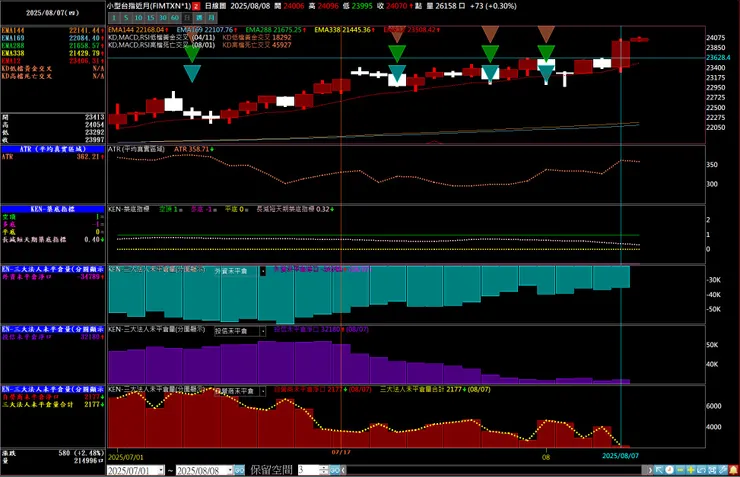Click GO button next to date range
The height and width of the screenshot is (477, 740).
[x=239, y=470]
